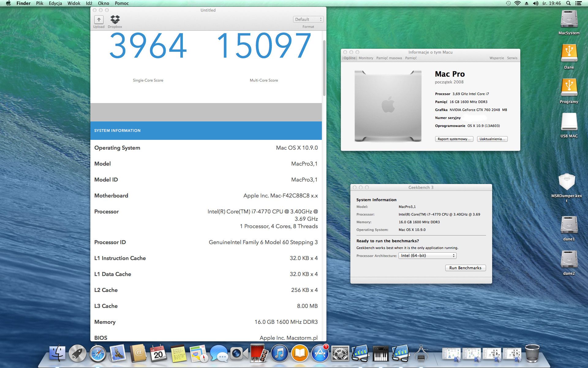Open Finder from the dock

pyautogui.click(x=57, y=353)
